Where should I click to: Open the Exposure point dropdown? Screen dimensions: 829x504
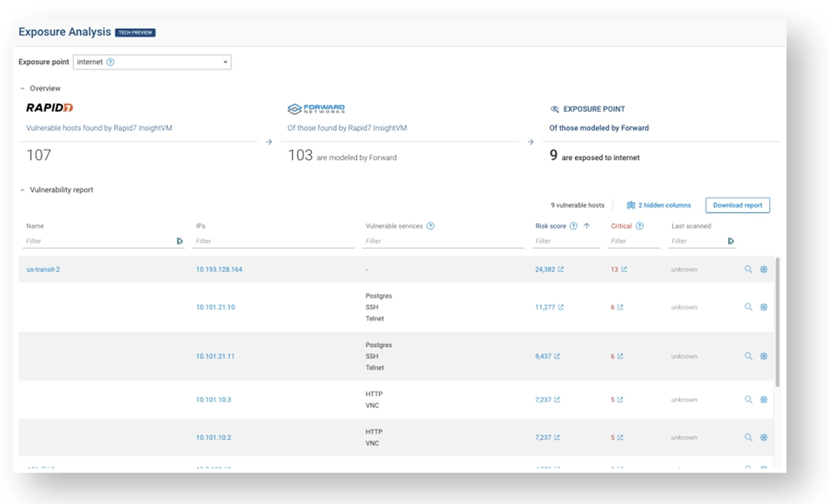226,61
